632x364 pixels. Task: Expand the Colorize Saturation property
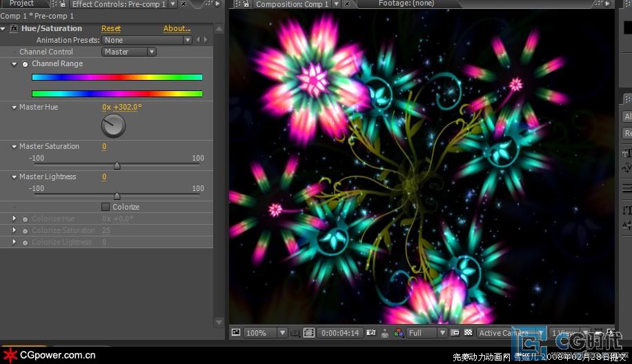click(14, 230)
